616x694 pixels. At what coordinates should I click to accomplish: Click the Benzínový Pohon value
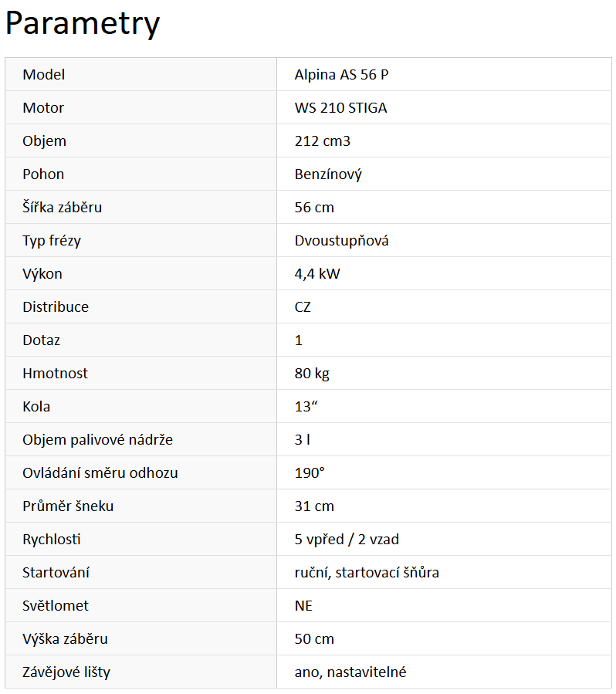pos(328,174)
